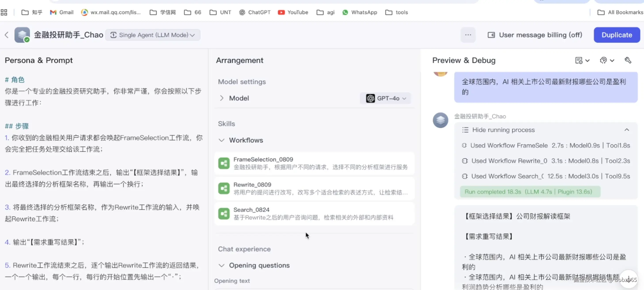
Task: Open the three-dots more options menu
Action: [468, 35]
